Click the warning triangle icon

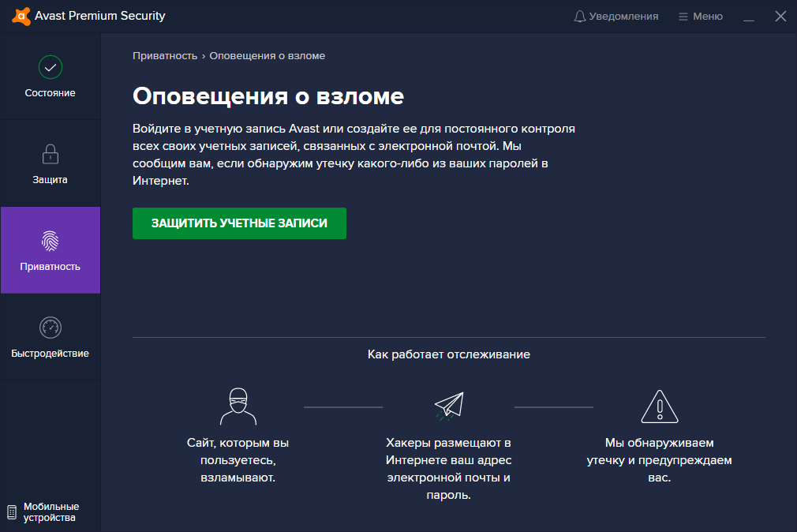click(659, 406)
